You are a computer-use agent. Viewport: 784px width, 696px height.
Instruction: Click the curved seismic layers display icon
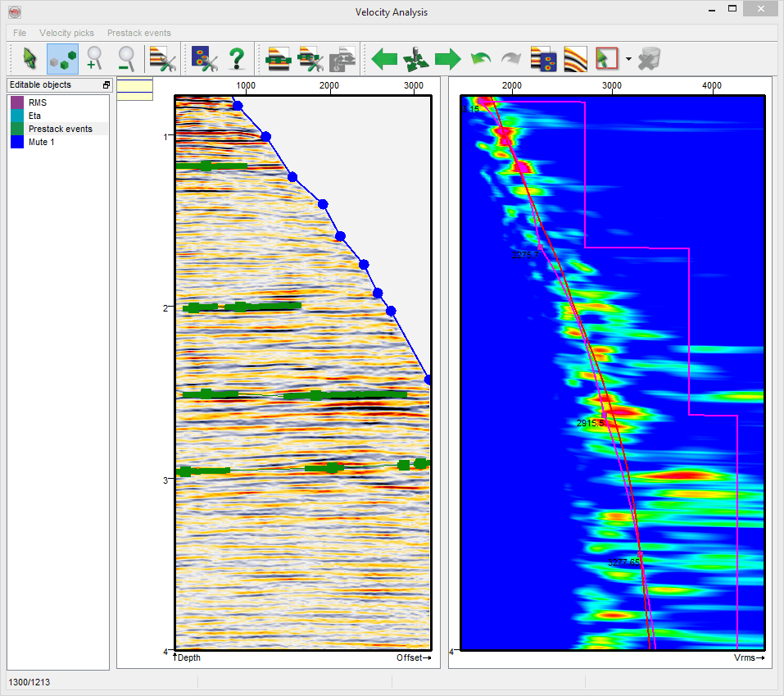(x=576, y=59)
